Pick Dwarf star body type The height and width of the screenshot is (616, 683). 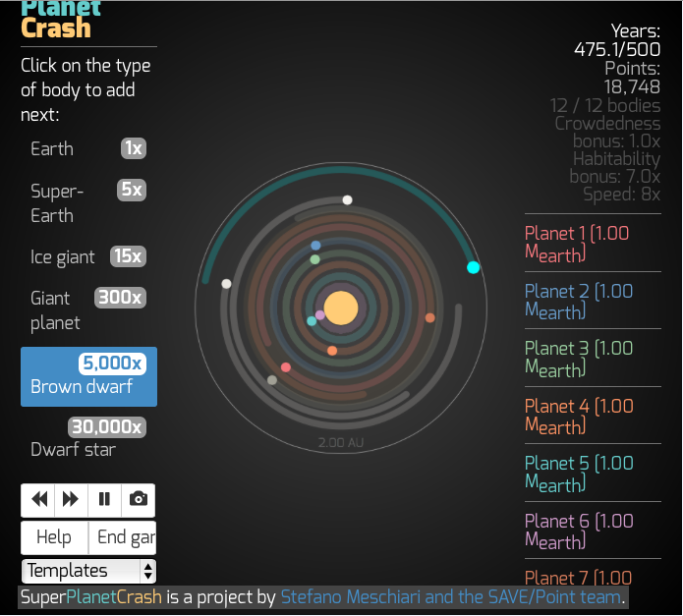point(88,438)
